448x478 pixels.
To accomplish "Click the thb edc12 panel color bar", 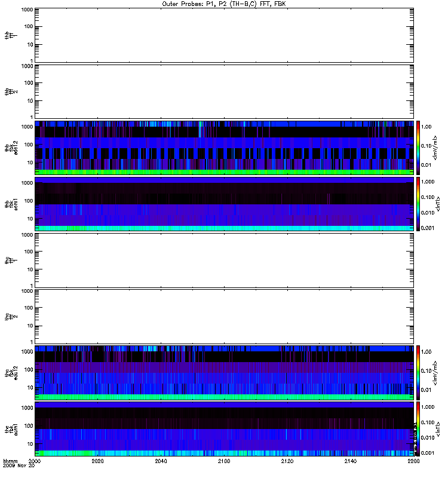I will click(418, 148).
